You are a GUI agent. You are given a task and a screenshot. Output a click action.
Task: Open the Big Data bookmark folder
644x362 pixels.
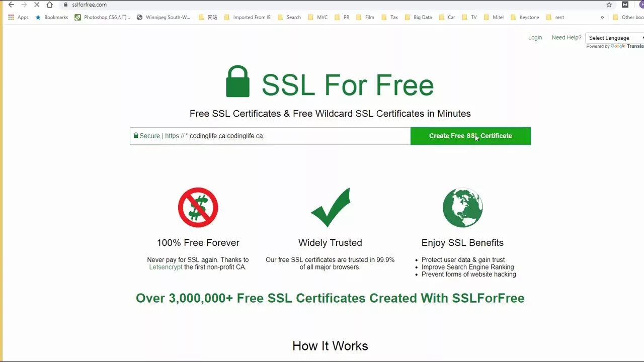pos(418,17)
